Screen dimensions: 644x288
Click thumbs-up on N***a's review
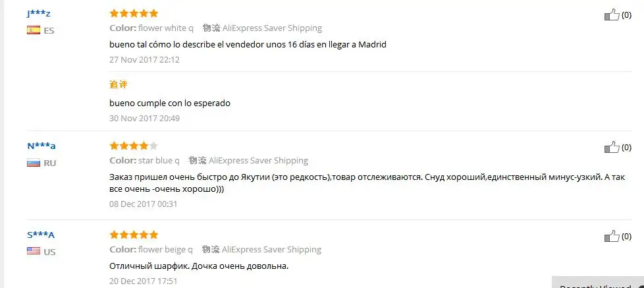(x=612, y=148)
